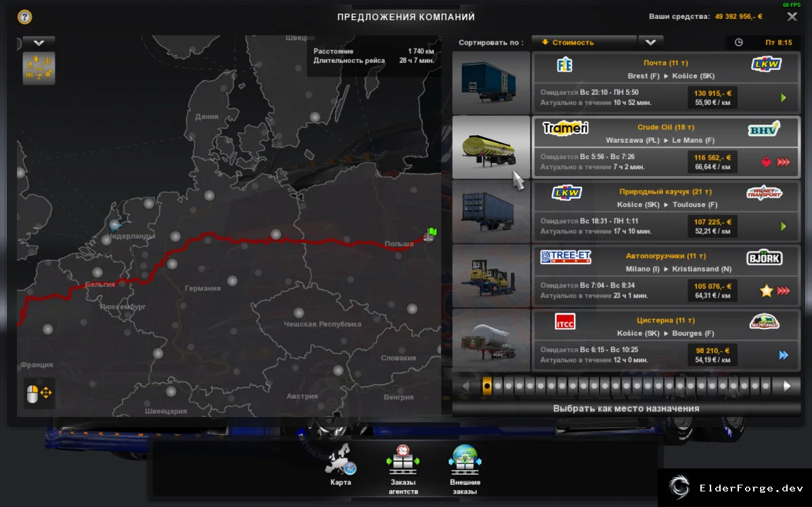Viewport: 812px width, 507px height.
Task: Click the gold star on Автопогрузчики job
Action: (x=766, y=290)
